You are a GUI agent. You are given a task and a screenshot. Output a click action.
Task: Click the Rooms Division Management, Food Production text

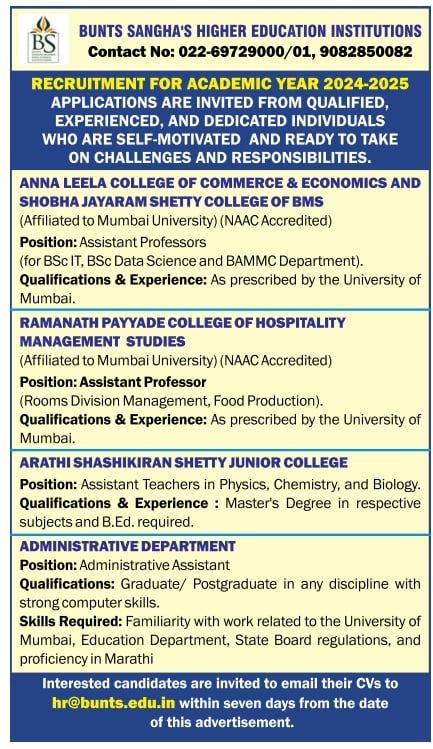pyautogui.click(x=171, y=401)
